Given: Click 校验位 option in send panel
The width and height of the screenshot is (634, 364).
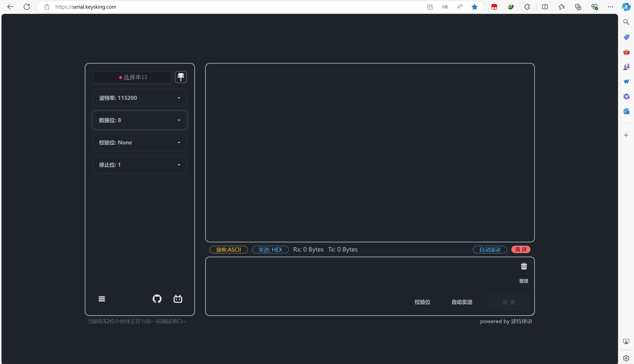Looking at the screenshot, I should pos(422,302).
